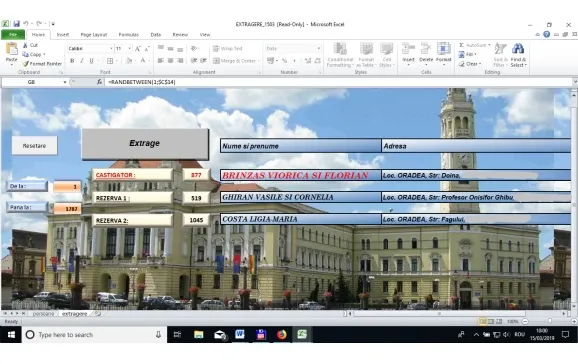Switch to the Formulas tab

click(x=129, y=34)
